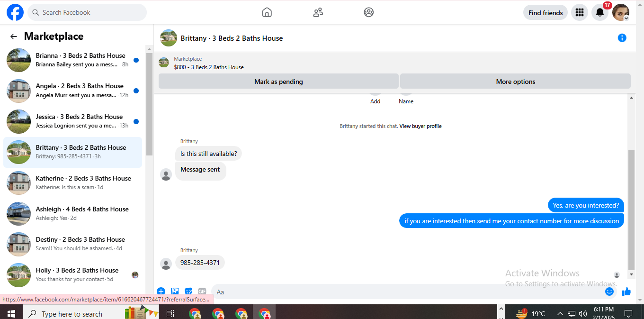Viewport: 644px width, 319px height.
Task: Open the account profile picture menu
Action: (x=621, y=13)
